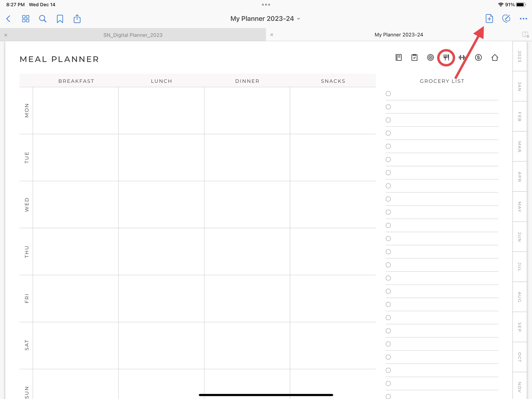Select the My Planner 2023-24 document tab
Screen dimensions: 532x399
[399, 35]
